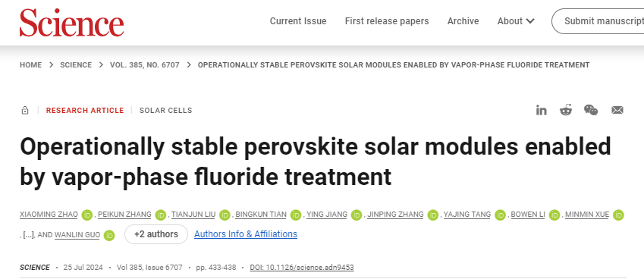644x279 pixels.
Task: Email this article via envelope icon
Action: point(617,110)
